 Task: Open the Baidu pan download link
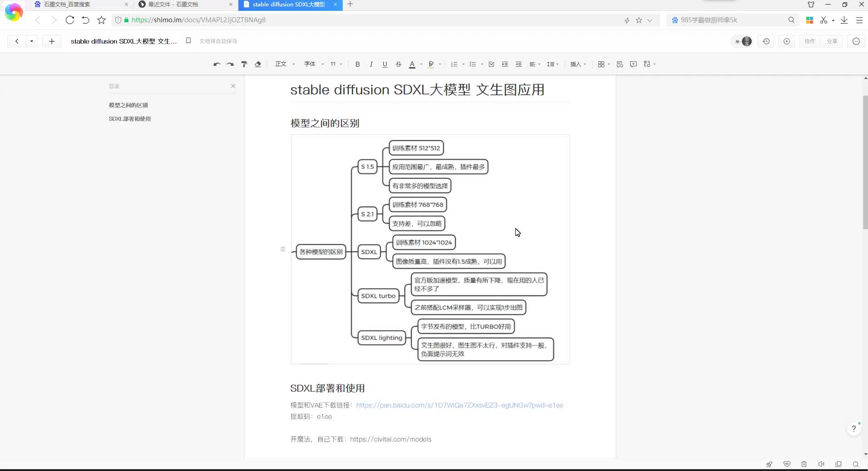459,405
